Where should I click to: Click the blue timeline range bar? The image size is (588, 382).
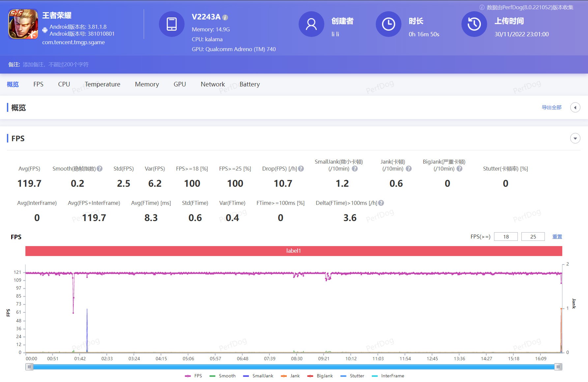(294, 367)
